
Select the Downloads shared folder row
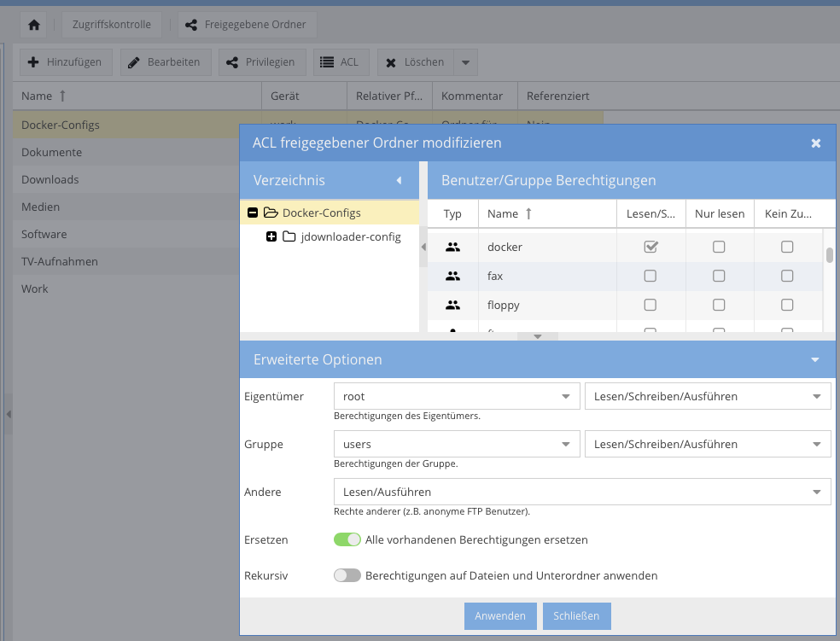tap(125, 179)
